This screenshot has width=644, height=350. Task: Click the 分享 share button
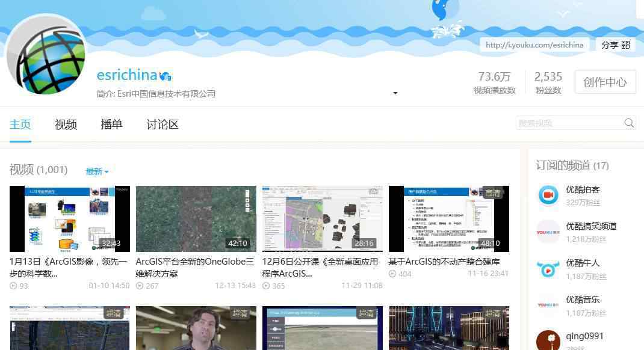pyautogui.click(x=615, y=45)
